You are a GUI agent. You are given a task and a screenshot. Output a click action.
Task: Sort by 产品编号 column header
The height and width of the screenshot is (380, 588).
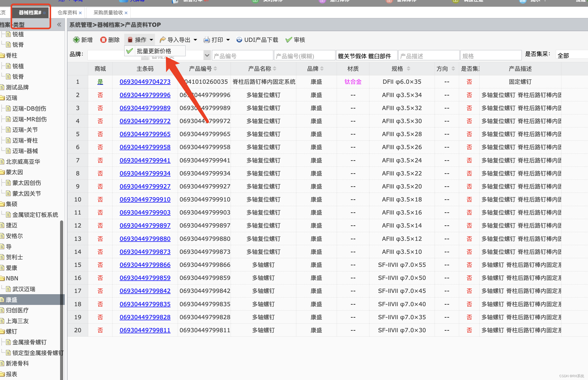pos(200,69)
